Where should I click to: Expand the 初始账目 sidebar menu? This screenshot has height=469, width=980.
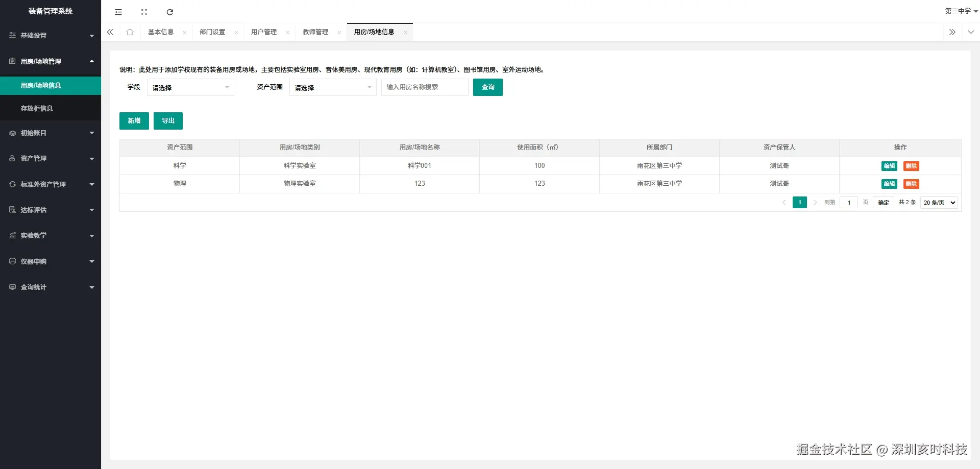51,133
